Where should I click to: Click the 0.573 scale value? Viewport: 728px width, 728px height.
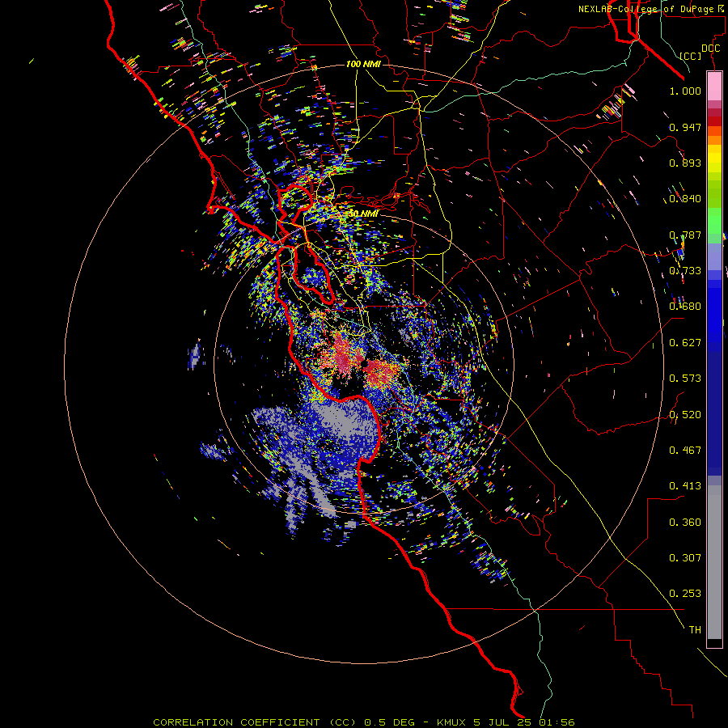coord(685,379)
